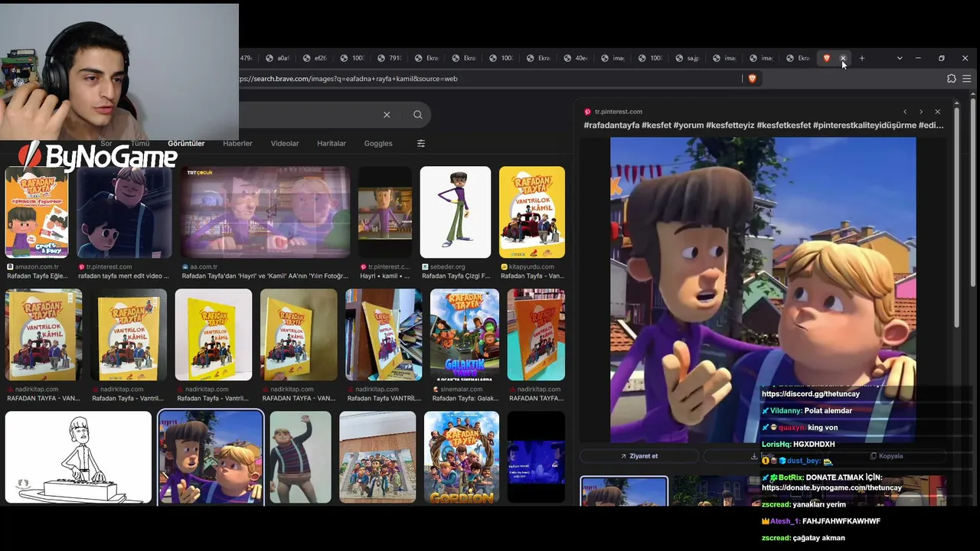Click the 'rafadan tayfa mert edit video' title
This screenshot has height=551, width=980.
click(x=124, y=276)
